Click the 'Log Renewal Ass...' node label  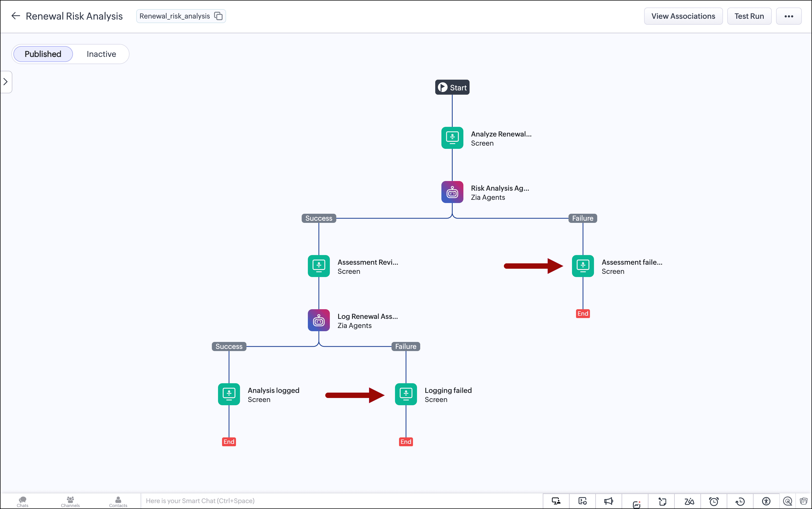(368, 316)
